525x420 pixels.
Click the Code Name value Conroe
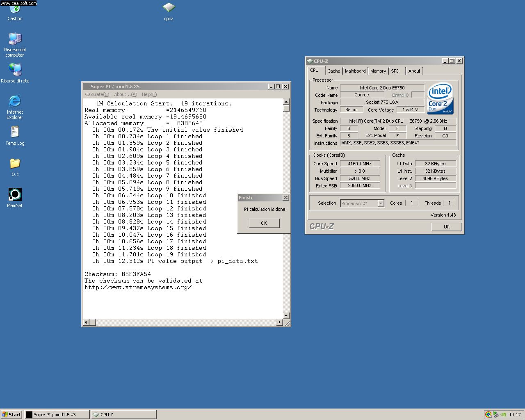(362, 95)
